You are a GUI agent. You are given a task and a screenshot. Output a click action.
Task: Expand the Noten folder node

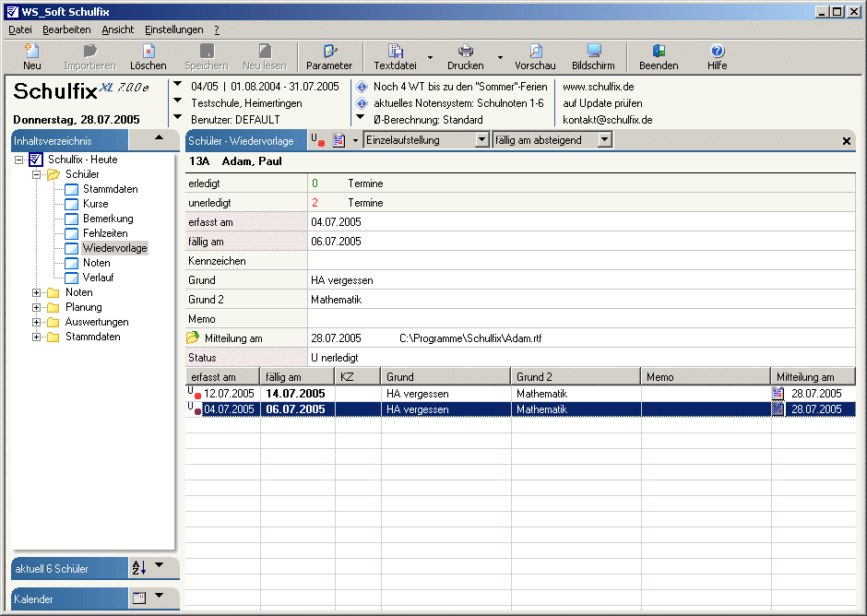coord(37,292)
